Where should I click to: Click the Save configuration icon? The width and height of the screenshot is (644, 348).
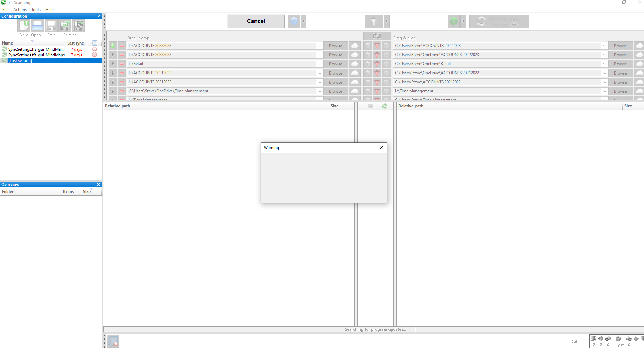coord(51,26)
